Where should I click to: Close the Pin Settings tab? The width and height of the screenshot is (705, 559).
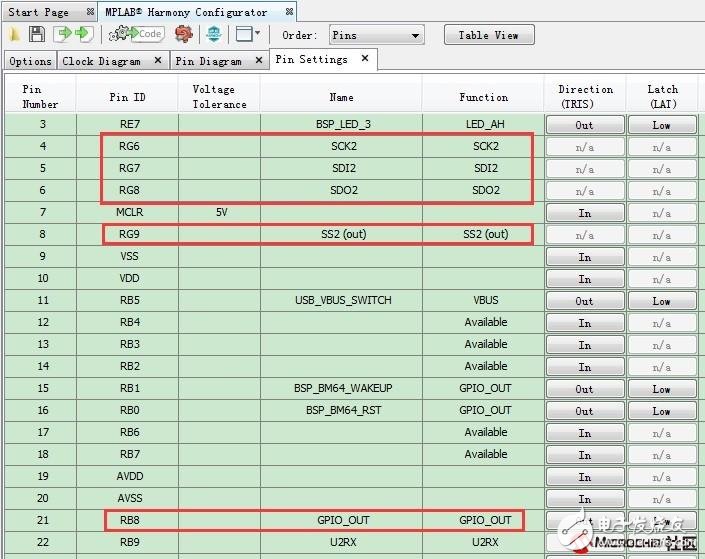click(x=365, y=60)
